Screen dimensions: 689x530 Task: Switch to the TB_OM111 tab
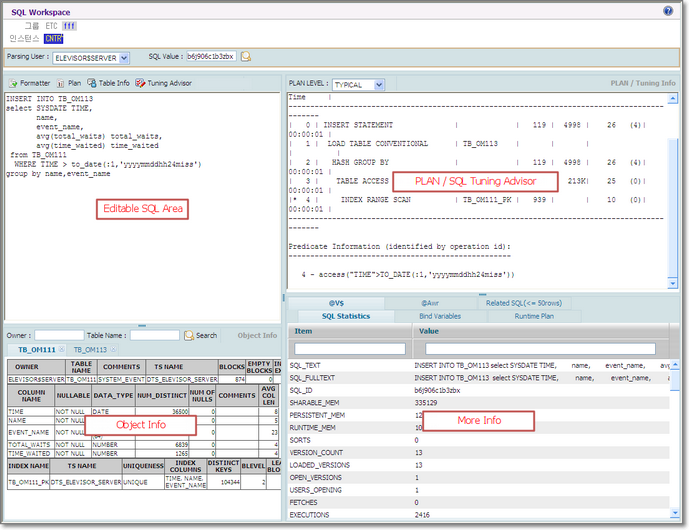[37, 350]
